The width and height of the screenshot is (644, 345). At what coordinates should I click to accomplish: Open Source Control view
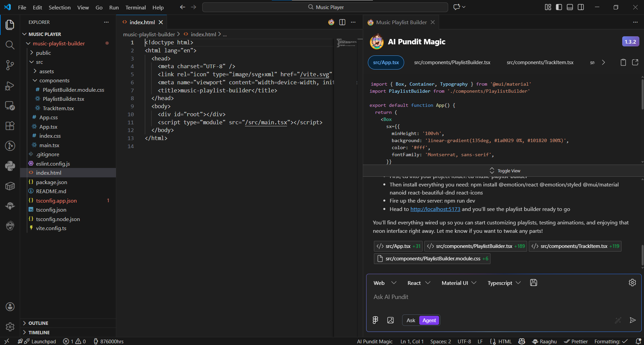click(10, 65)
